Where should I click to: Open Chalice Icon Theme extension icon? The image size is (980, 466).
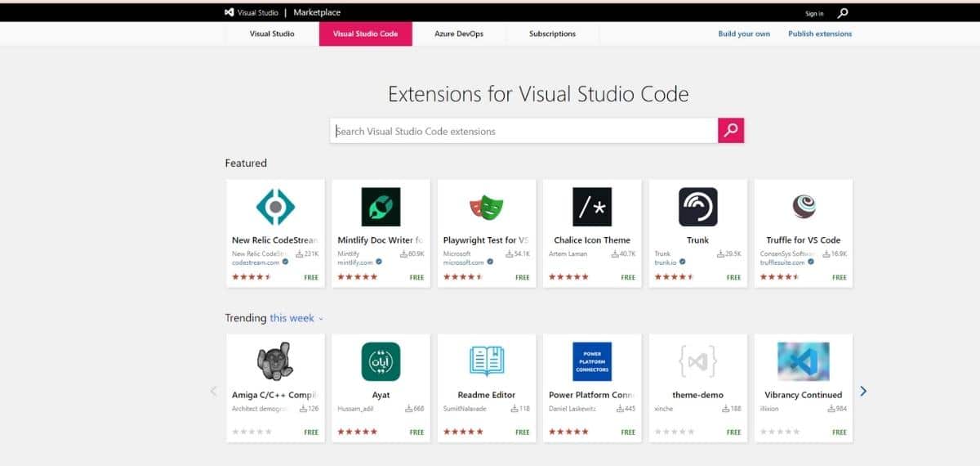[x=592, y=207]
